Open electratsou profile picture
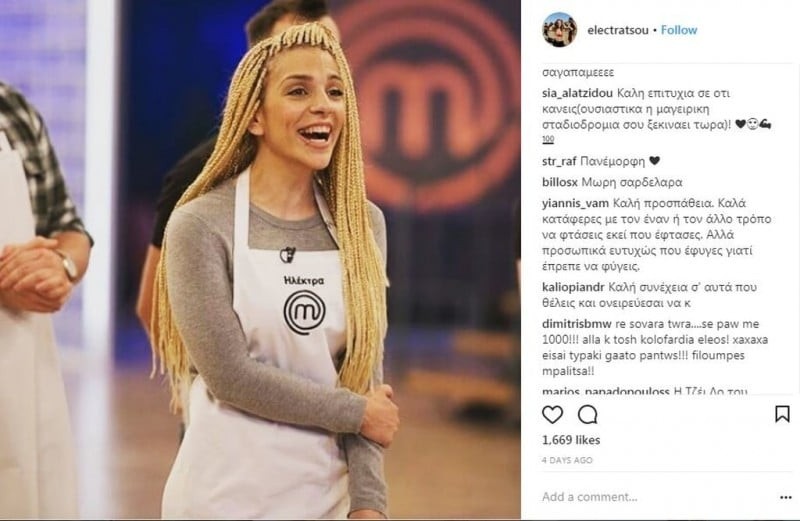The image size is (800, 521). [559, 30]
